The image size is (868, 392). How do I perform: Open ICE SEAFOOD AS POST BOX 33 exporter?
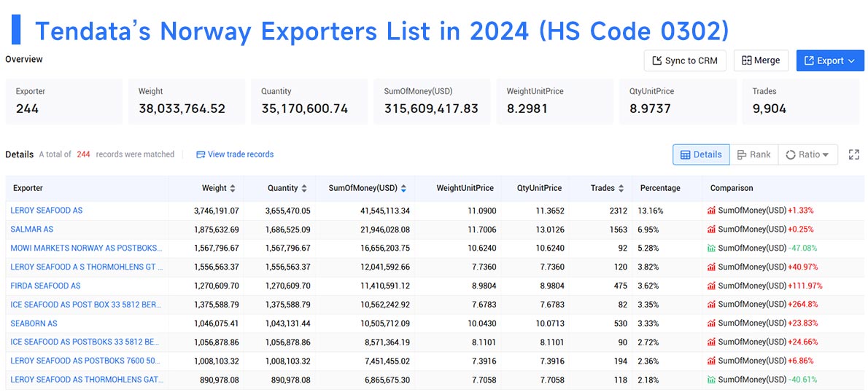pos(87,304)
